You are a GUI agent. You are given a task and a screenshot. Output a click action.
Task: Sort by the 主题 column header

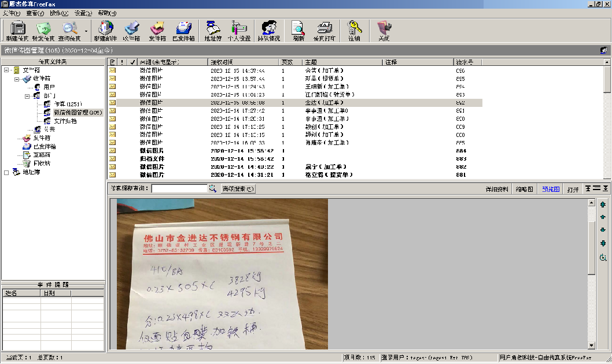(342, 62)
